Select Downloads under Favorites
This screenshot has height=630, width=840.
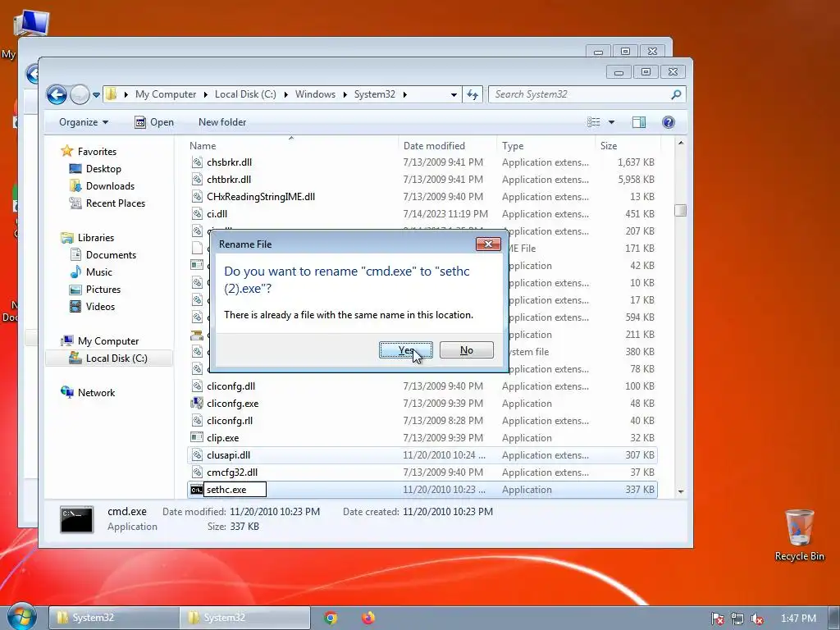[110, 186]
